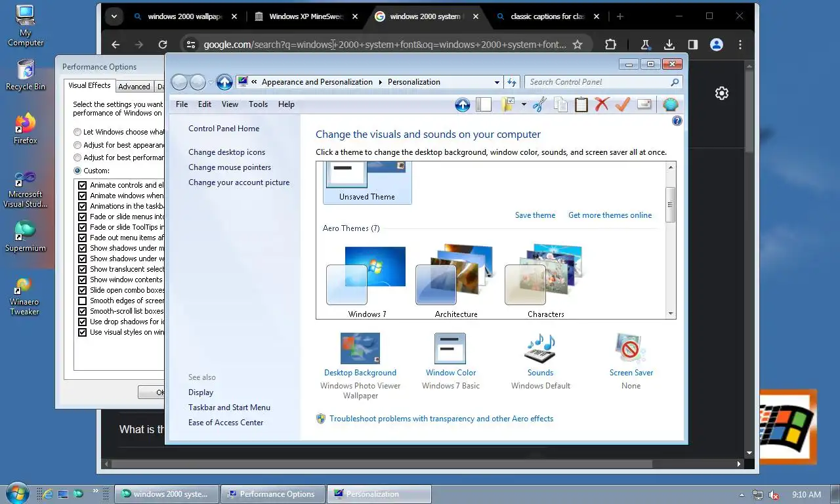
Task: Open the Help menu
Action: [286, 104]
